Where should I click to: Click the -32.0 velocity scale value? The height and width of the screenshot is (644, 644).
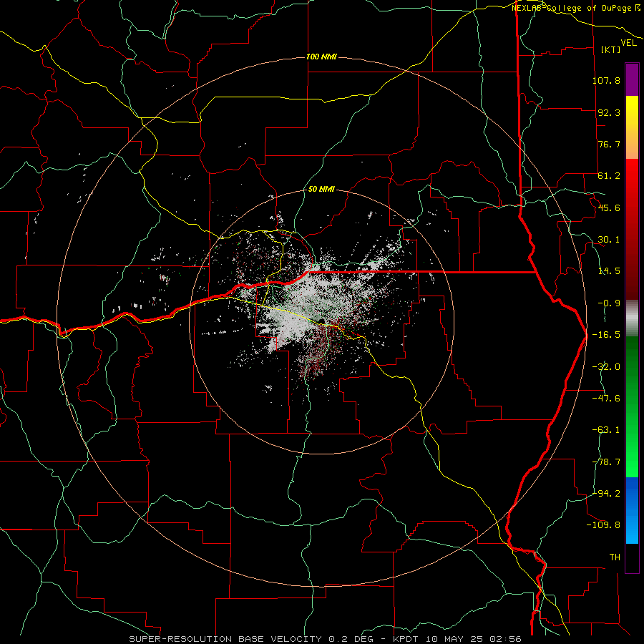coord(606,367)
